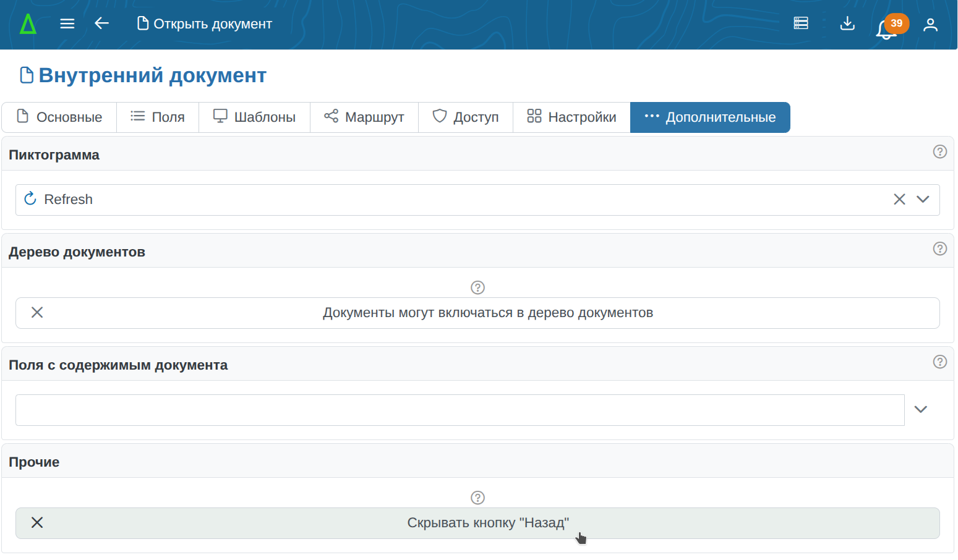
Task: Open the user profile icon
Action: 930,24
